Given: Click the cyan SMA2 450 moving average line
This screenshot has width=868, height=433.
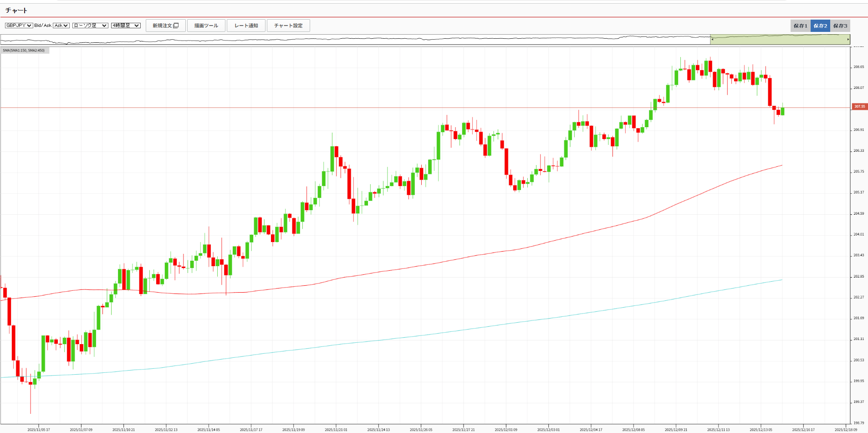Looking at the screenshot, I should point(455,331).
